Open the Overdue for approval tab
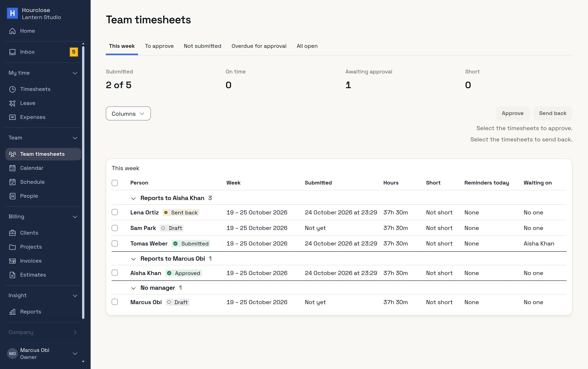Image resolution: width=588 pixels, height=369 pixels. pos(259,46)
